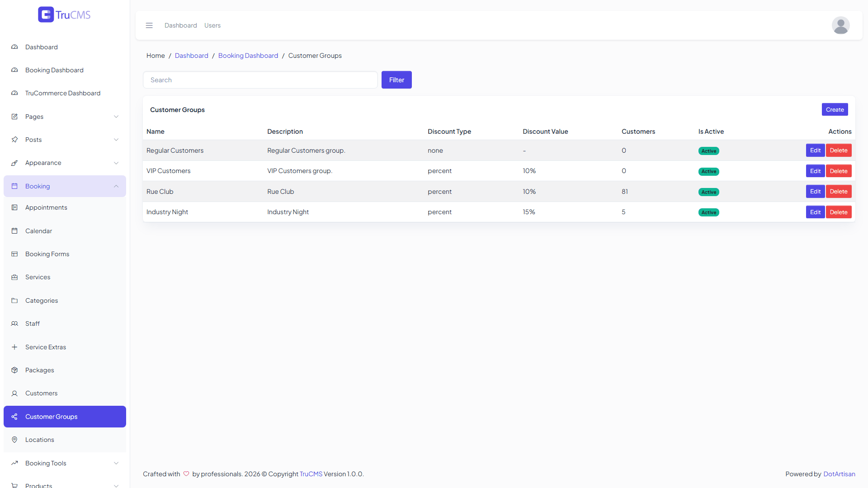Click the Appointments icon in sidebar

coord(14,207)
